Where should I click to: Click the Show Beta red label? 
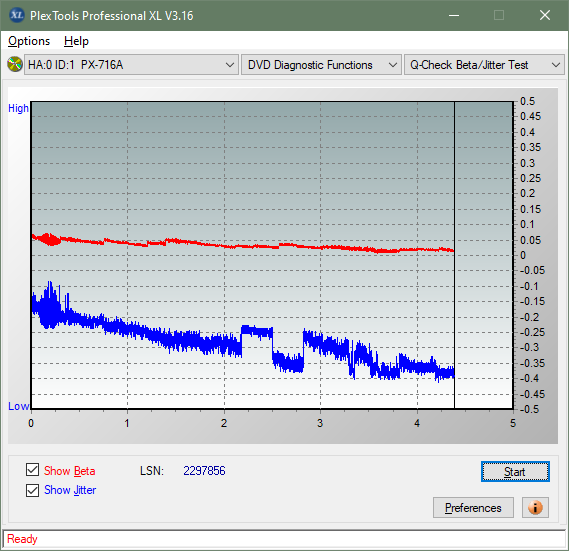click(x=70, y=471)
